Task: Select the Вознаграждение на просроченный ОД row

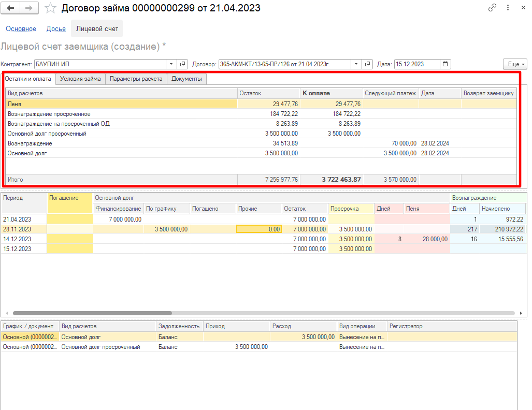Action: click(x=261, y=124)
